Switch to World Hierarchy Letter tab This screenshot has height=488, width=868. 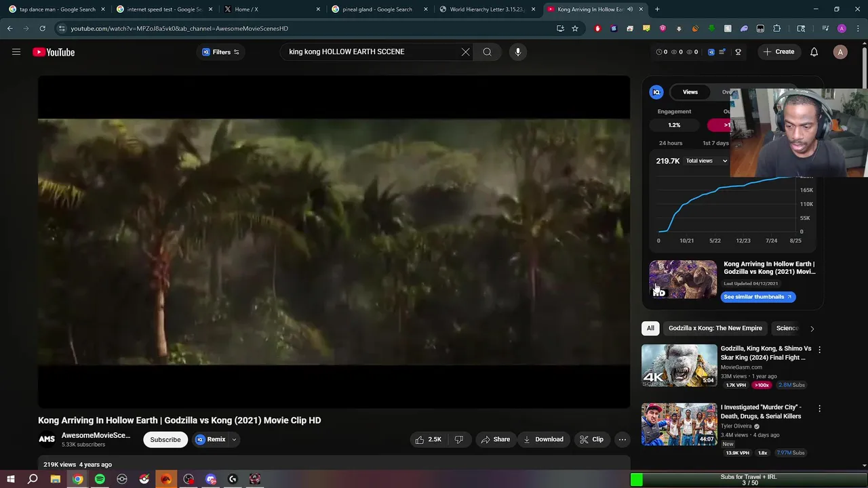tap(486, 9)
